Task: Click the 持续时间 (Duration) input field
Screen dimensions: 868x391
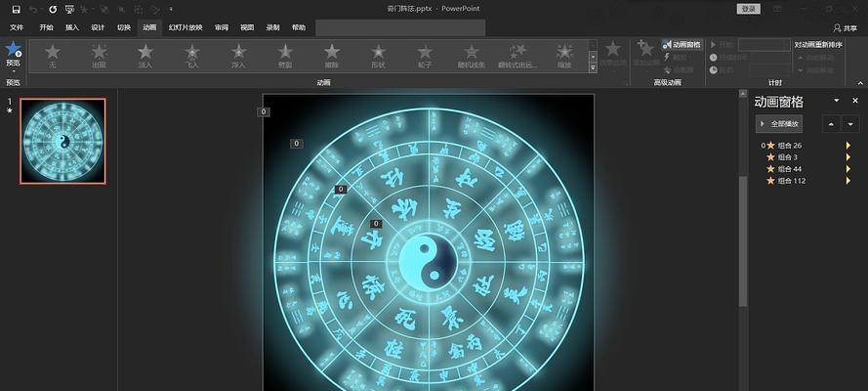Action: (769, 58)
